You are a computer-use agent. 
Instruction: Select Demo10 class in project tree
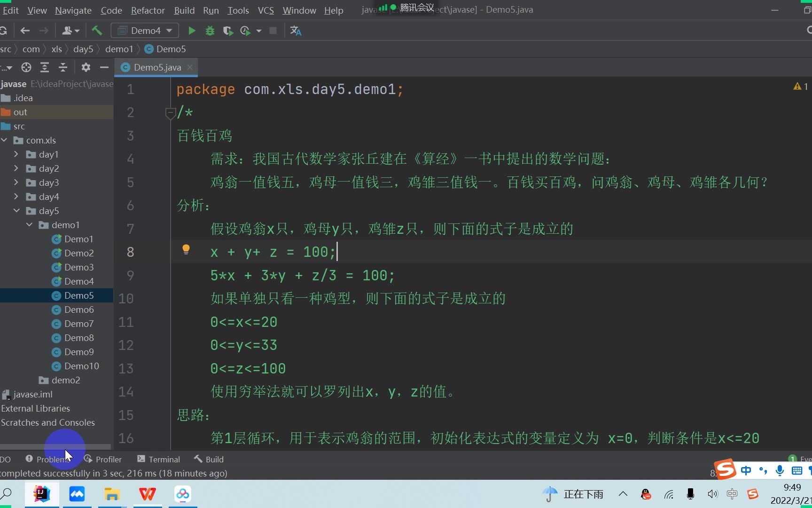point(75,366)
